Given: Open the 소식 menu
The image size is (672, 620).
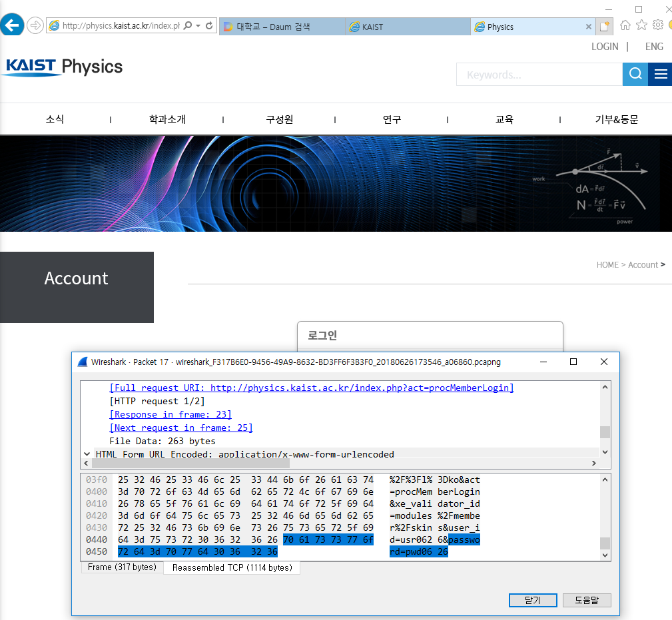Looking at the screenshot, I should (x=55, y=120).
